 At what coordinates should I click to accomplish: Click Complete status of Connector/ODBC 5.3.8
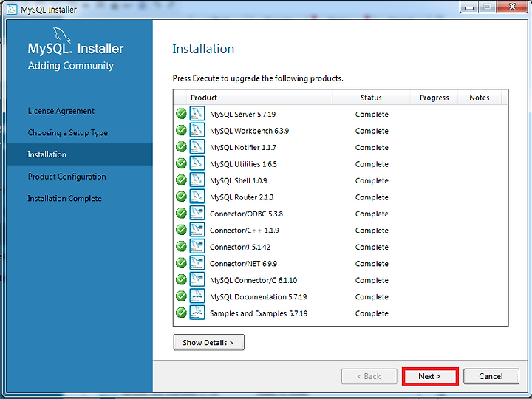point(372,214)
